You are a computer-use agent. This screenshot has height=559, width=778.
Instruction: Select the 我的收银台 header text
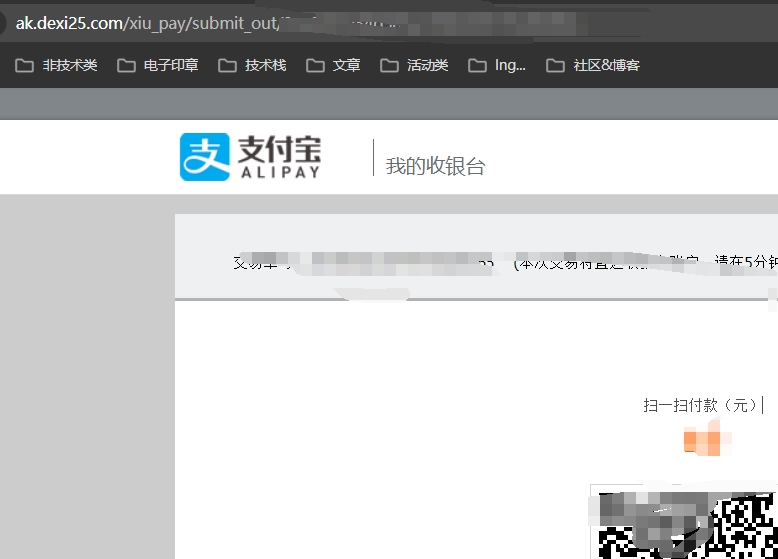click(435, 166)
